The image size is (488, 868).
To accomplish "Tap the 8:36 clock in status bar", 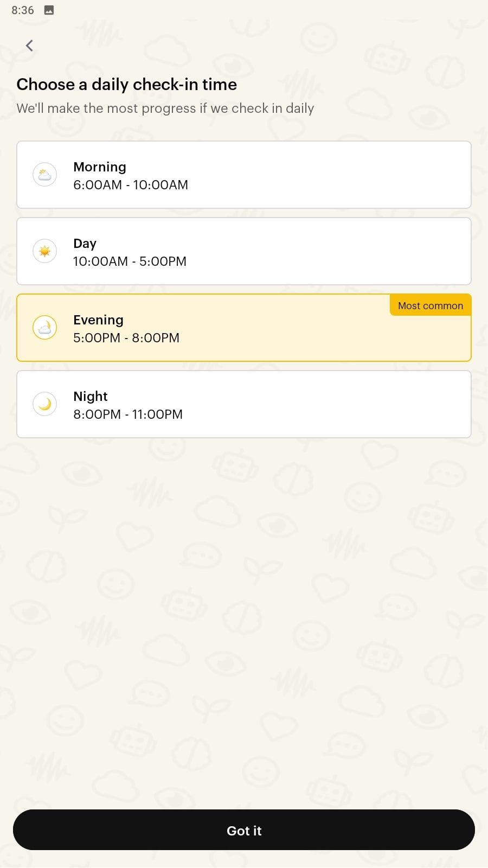I will 23,10.
